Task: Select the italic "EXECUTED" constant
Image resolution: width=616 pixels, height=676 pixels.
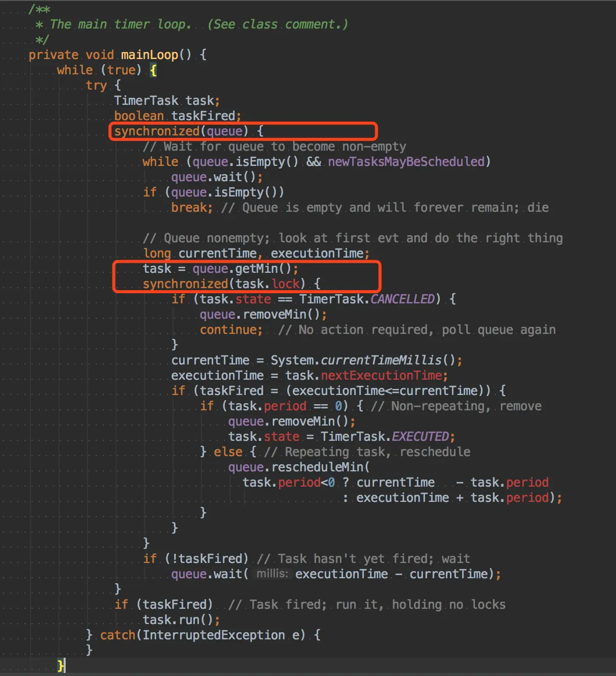Action: (x=421, y=437)
